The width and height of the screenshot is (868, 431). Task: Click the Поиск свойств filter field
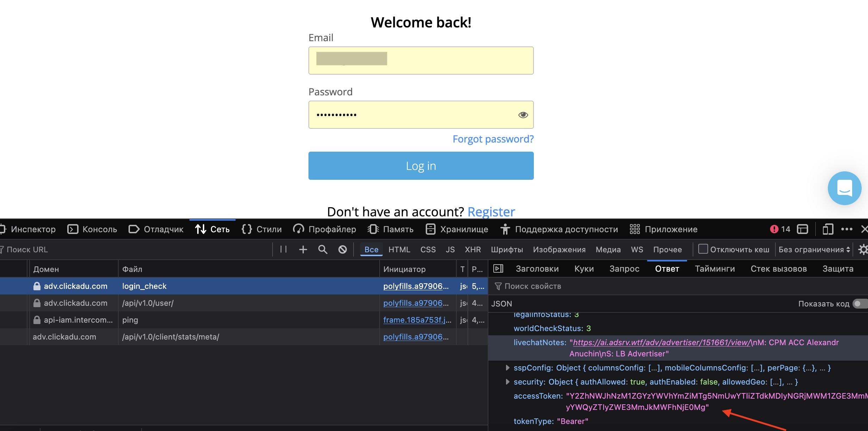tap(678, 286)
